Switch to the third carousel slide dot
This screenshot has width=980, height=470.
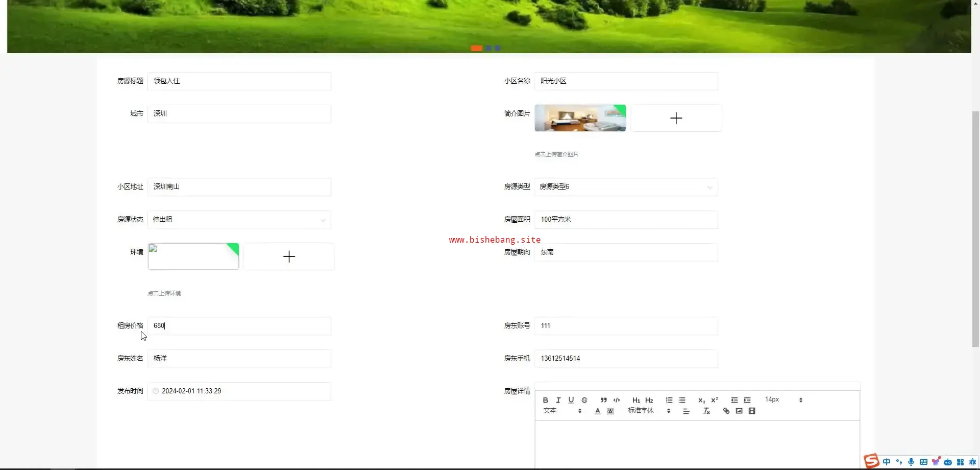tap(498, 48)
